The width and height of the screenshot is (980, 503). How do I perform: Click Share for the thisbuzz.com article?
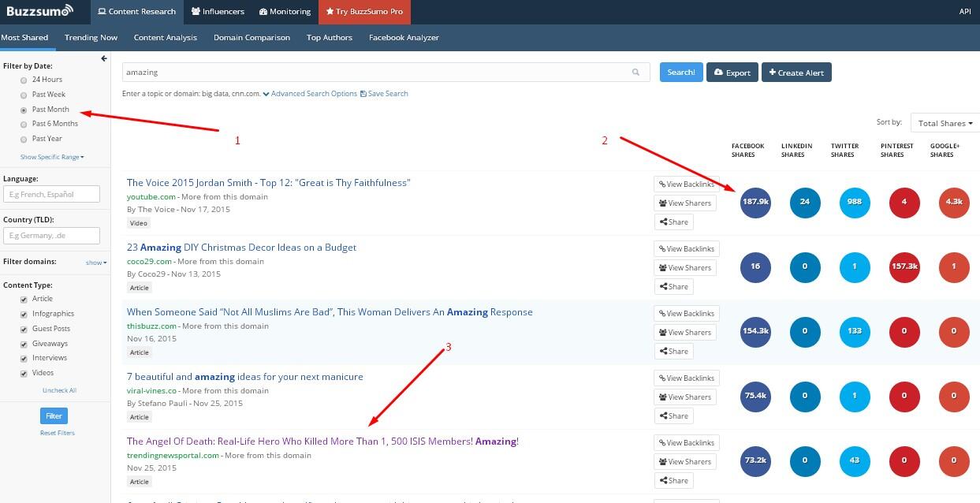(674, 352)
